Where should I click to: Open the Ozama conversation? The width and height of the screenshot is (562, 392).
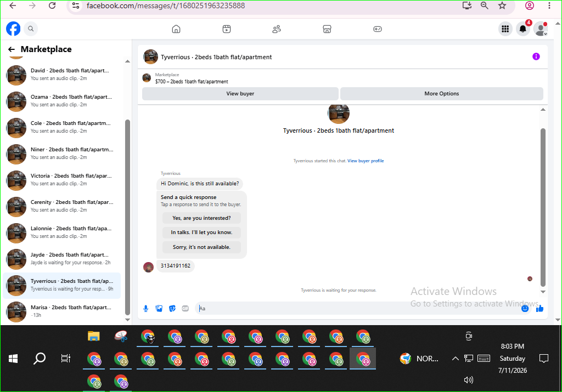[61, 101]
